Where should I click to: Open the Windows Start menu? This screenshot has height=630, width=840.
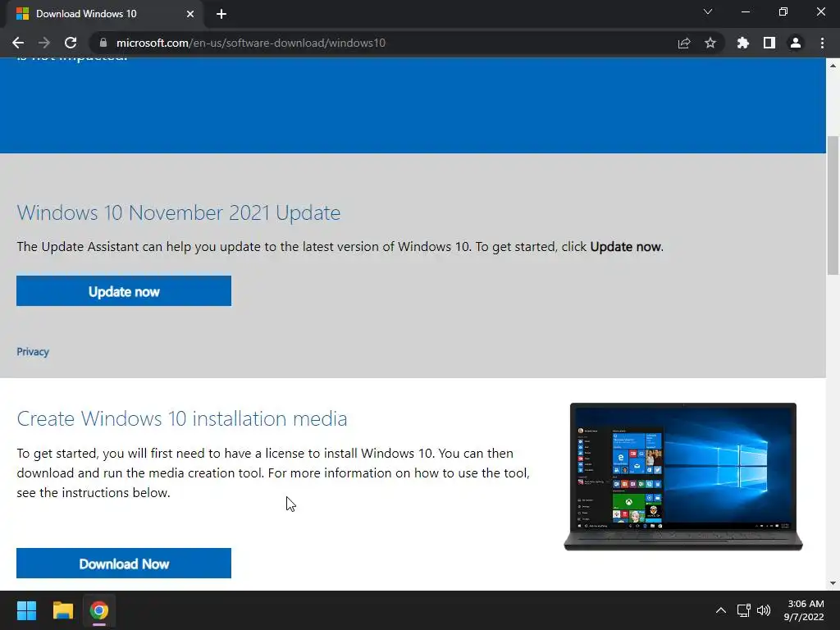coord(26,610)
